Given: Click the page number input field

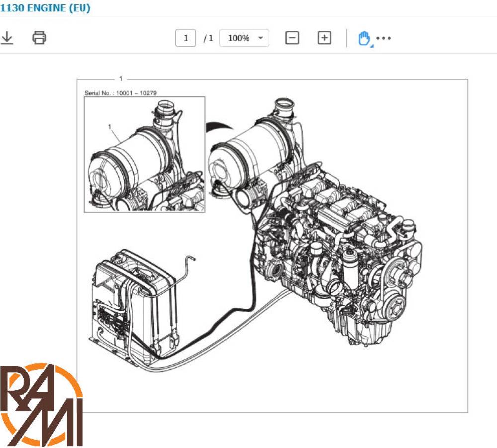Looking at the screenshot, I should [x=186, y=38].
